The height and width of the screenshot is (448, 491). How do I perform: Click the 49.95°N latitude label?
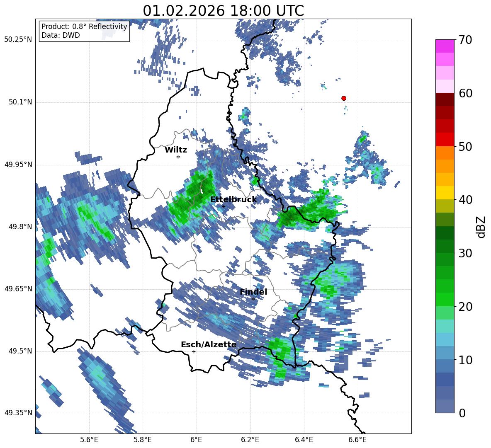point(18,165)
